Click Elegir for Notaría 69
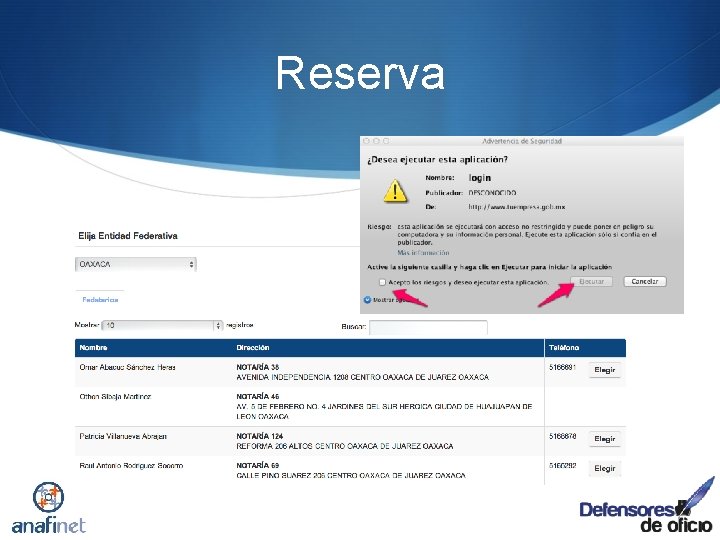 pos(605,468)
